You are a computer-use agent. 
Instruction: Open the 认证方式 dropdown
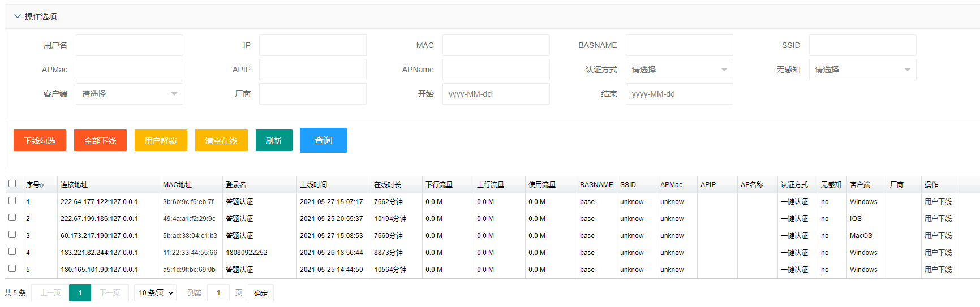679,70
